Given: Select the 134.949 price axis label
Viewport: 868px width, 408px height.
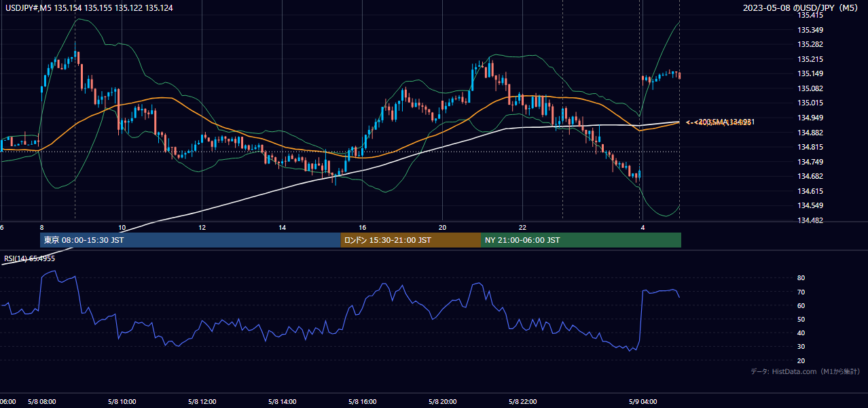Looking at the screenshot, I should click(810, 118).
